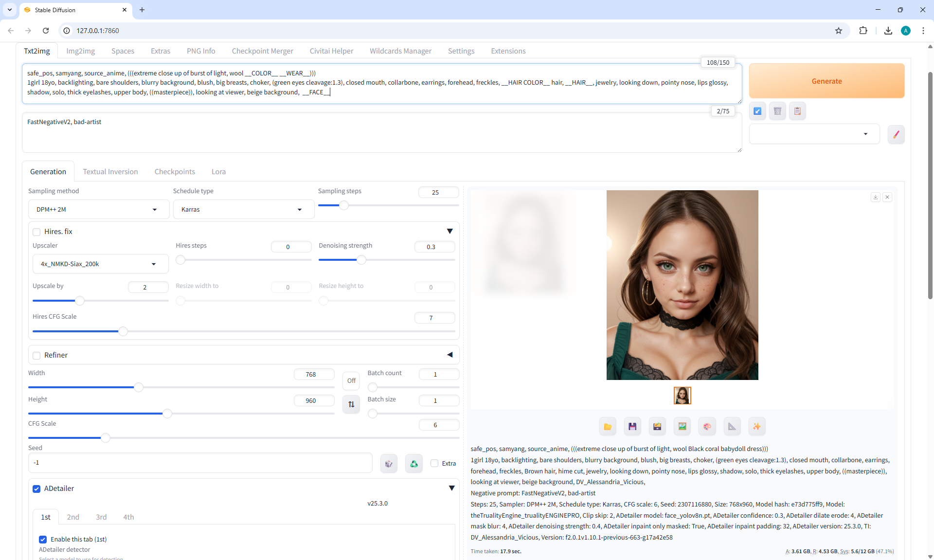Open the Lora tab

[218, 172]
